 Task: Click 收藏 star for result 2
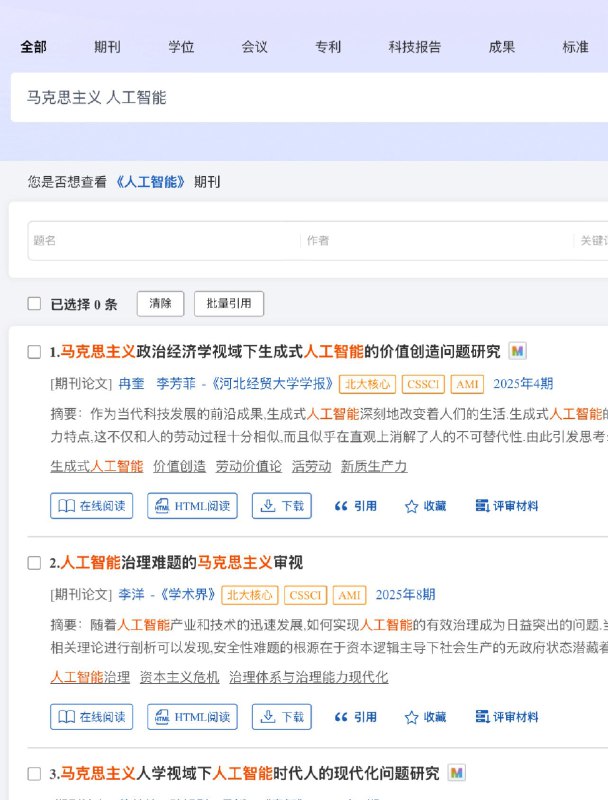click(x=425, y=717)
